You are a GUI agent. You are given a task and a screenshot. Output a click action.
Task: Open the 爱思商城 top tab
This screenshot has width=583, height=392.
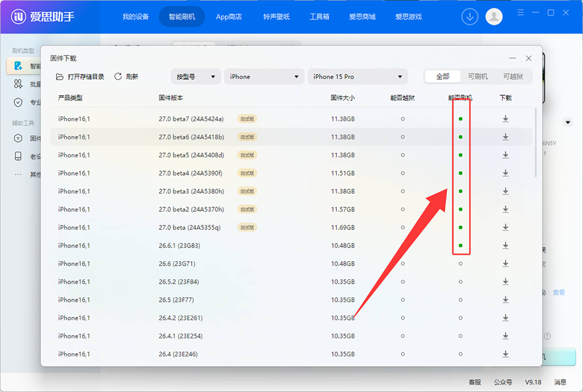tap(362, 17)
